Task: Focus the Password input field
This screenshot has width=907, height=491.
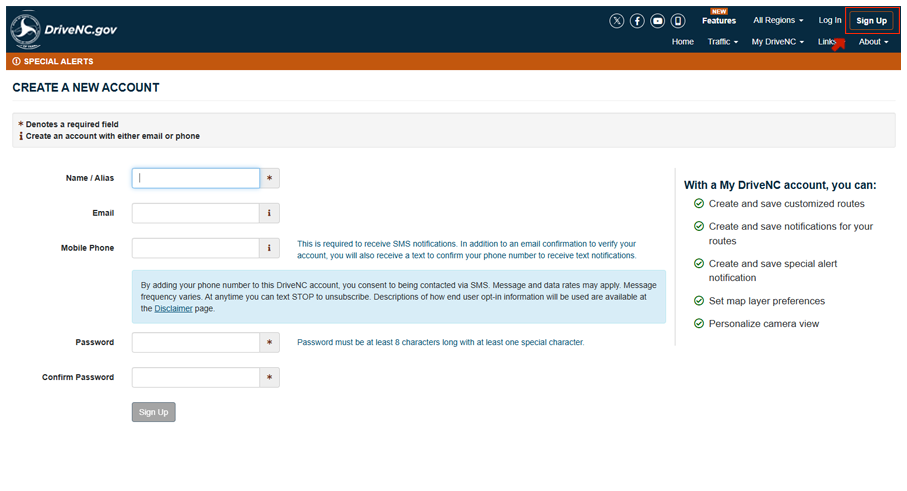Action: pyautogui.click(x=196, y=342)
